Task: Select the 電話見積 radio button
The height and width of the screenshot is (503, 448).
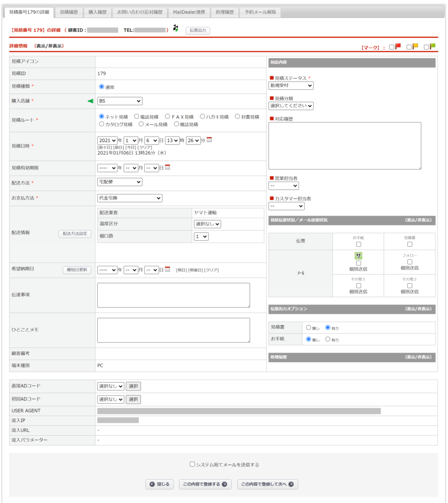Action: click(x=137, y=117)
